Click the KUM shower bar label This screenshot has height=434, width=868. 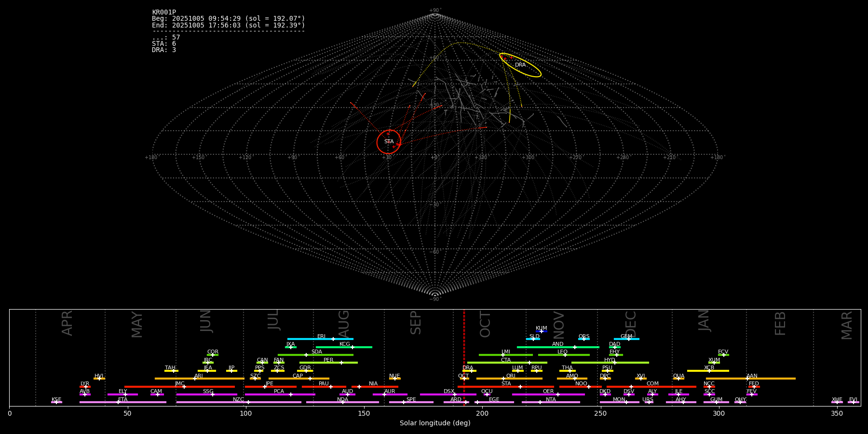[x=541, y=328]
